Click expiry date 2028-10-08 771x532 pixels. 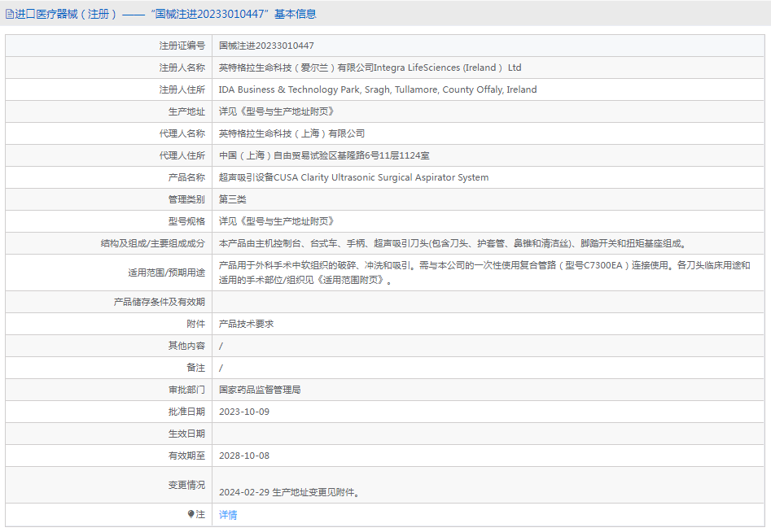pos(244,456)
